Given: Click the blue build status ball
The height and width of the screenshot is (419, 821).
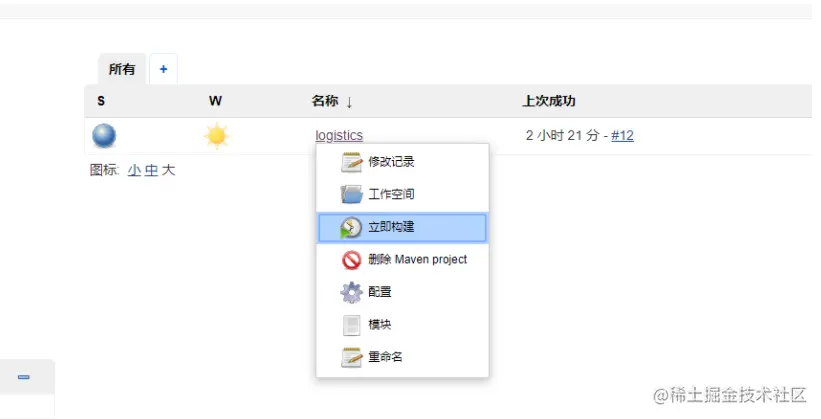Looking at the screenshot, I should coord(104,136).
